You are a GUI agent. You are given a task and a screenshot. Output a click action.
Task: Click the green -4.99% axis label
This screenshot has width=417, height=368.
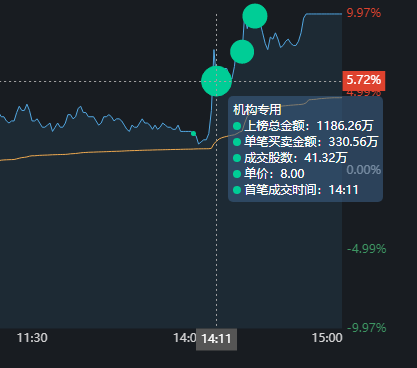click(367, 249)
